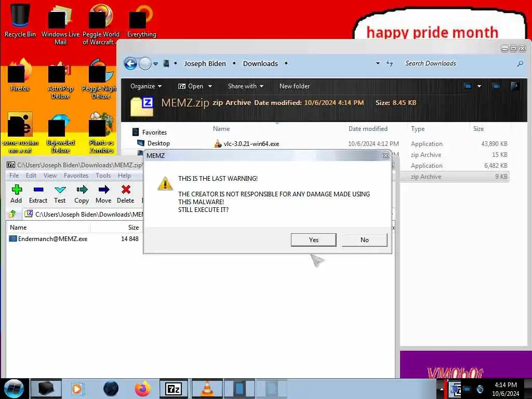The image size is (532, 399).
Task: Toggle the preview pane icon in Explorer
Action: click(x=496, y=86)
